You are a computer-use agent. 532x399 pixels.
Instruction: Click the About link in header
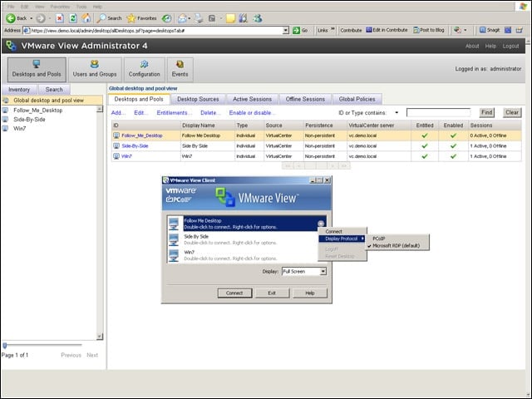(x=472, y=47)
